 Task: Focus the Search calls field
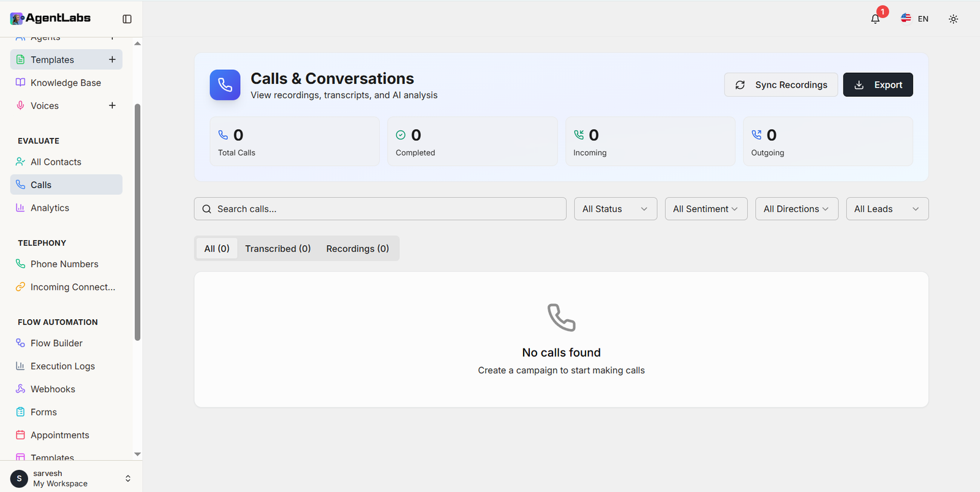click(x=380, y=209)
